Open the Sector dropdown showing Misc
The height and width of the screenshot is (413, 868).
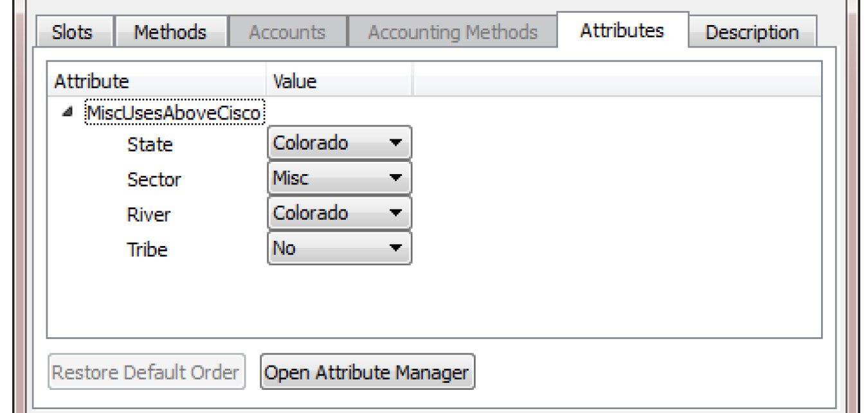(339, 179)
